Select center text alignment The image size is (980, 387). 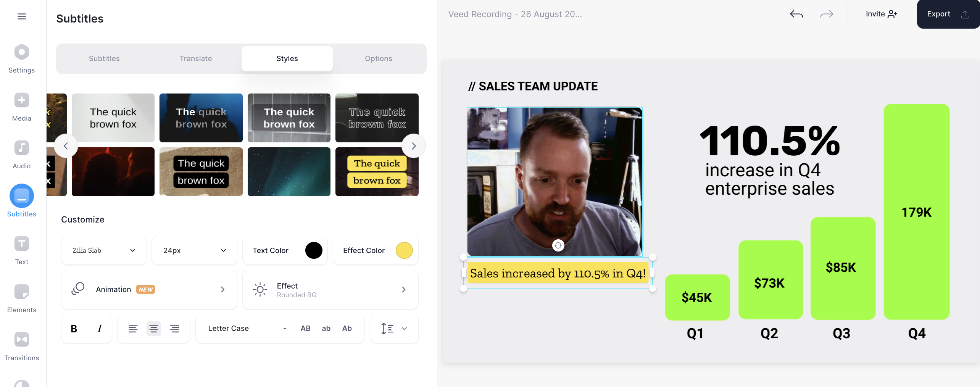[x=154, y=329]
